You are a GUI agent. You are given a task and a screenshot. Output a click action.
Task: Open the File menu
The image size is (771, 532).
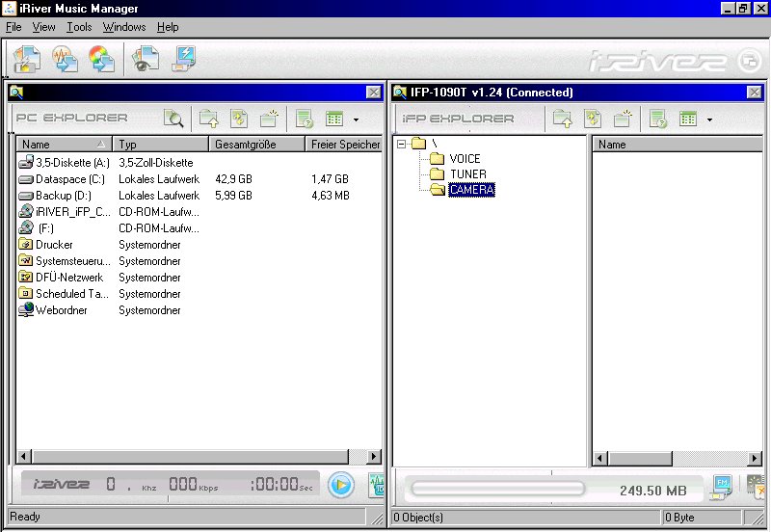click(13, 27)
